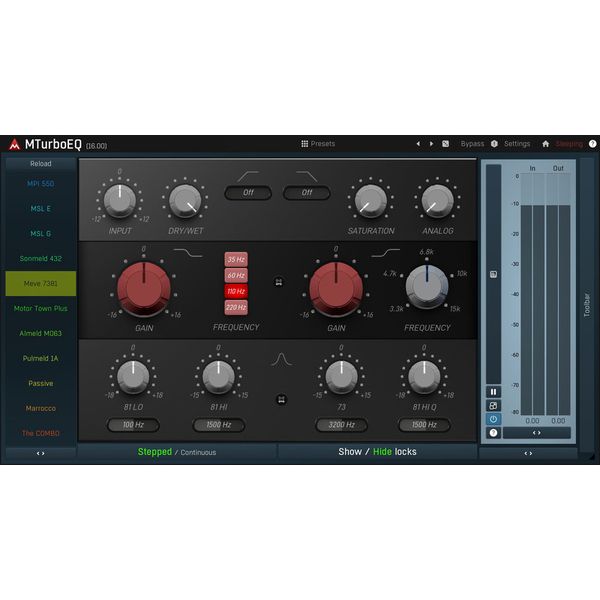Toggle the blue meter power icon
This screenshot has height=600, width=600.
click(493, 419)
